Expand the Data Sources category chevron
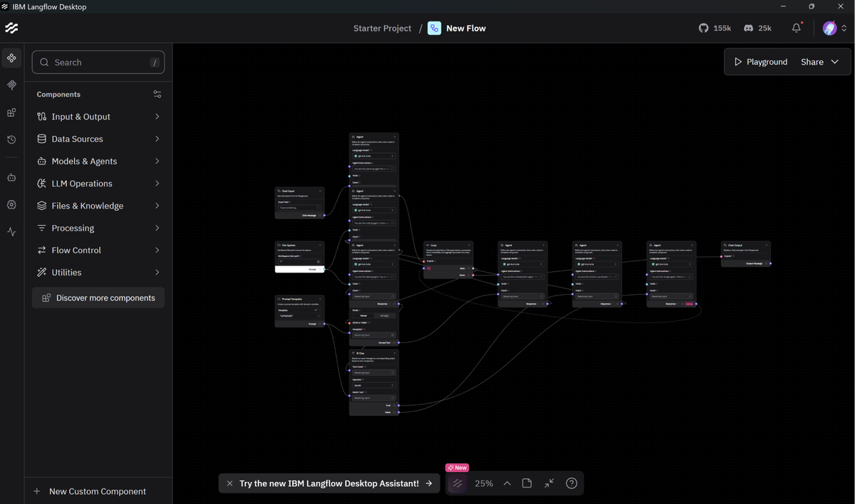 click(157, 139)
